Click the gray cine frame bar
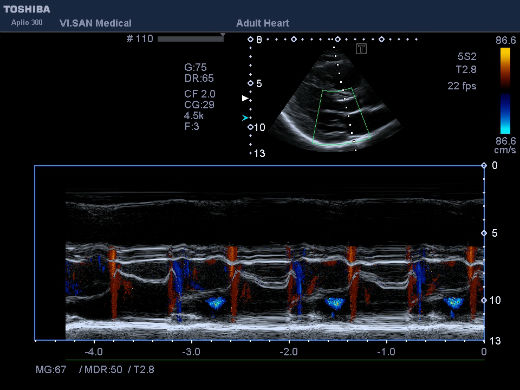Image resolution: width=520 pixels, height=390 pixels. point(191,39)
